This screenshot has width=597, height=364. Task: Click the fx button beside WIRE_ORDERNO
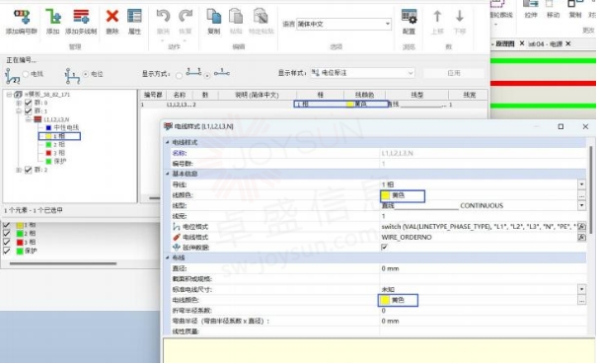pyautogui.click(x=581, y=237)
